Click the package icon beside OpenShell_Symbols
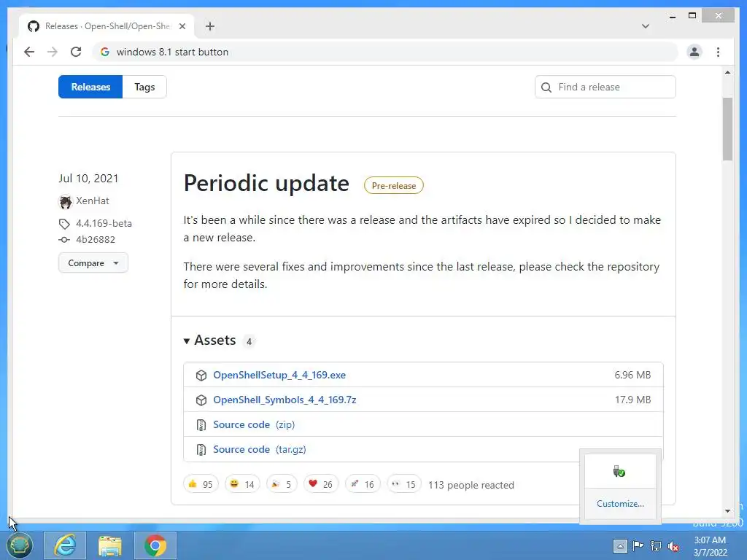 click(x=201, y=400)
